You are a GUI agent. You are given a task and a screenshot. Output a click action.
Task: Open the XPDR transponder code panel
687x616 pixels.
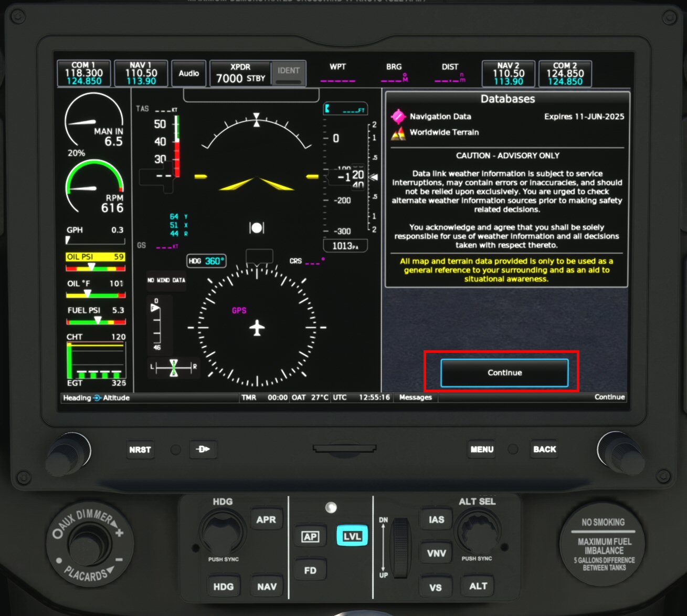[240, 74]
